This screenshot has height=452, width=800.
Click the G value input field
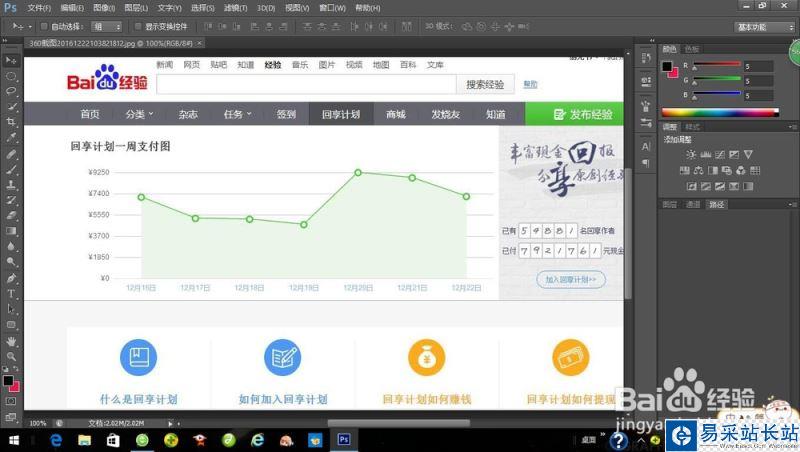[758, 81]
